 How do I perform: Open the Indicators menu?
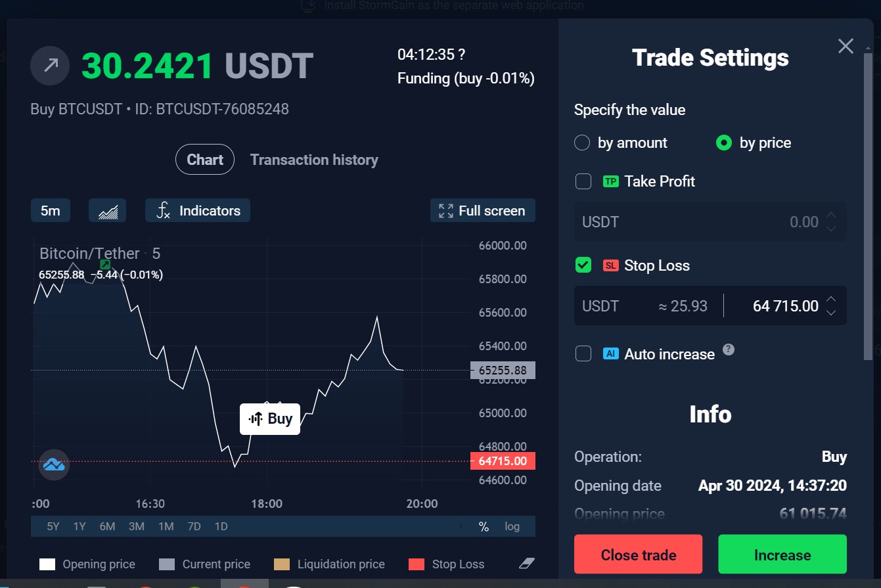(x=198, y=211)
